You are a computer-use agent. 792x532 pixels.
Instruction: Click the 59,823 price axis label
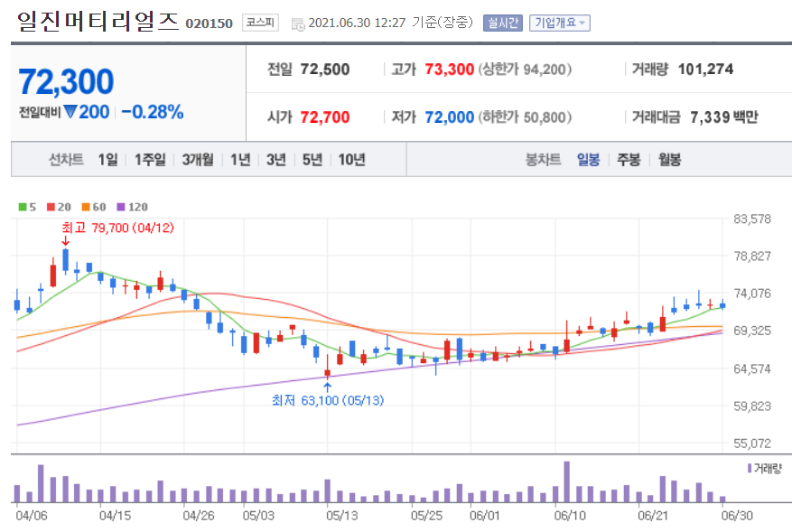click(x=752, y=406)
